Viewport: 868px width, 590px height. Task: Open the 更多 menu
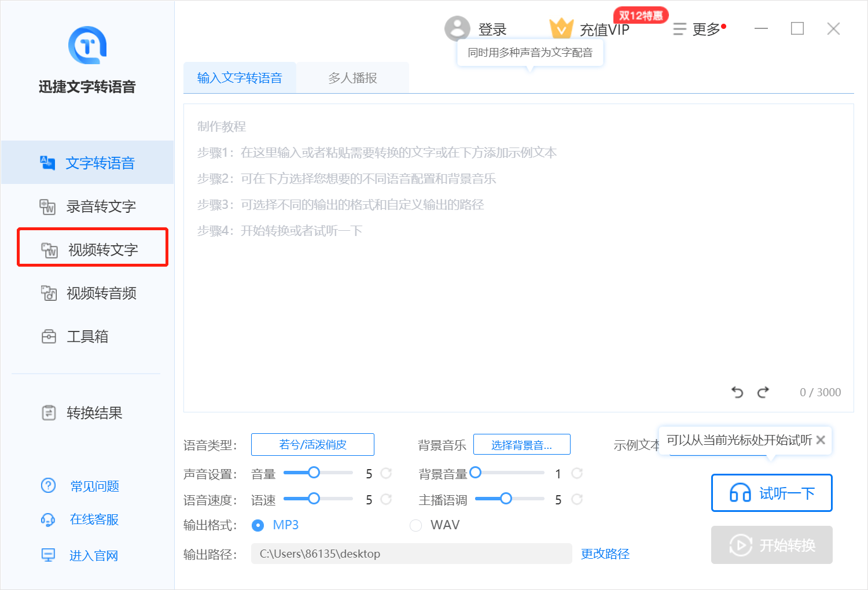click(x=699, y=29)
